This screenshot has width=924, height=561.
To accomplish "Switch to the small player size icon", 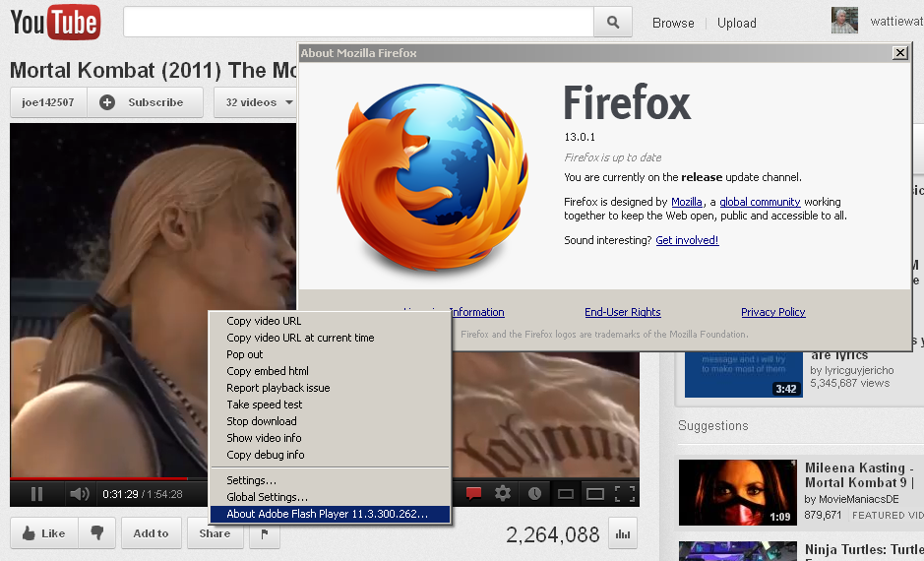I will (566, 494).
